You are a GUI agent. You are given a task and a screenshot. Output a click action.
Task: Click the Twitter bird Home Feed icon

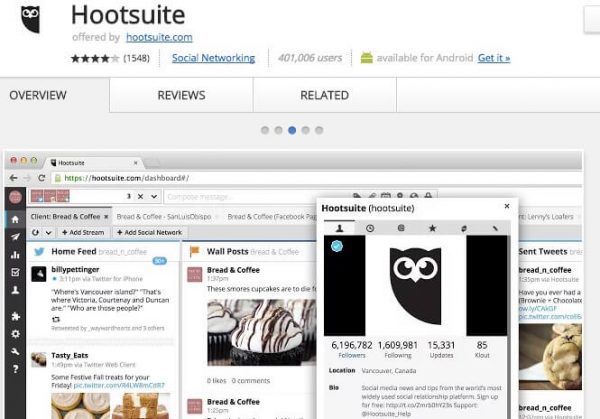39,251
